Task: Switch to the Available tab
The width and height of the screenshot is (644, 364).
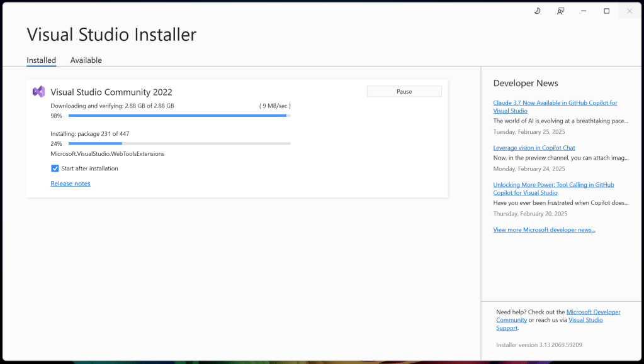Action: coord(86,60)
